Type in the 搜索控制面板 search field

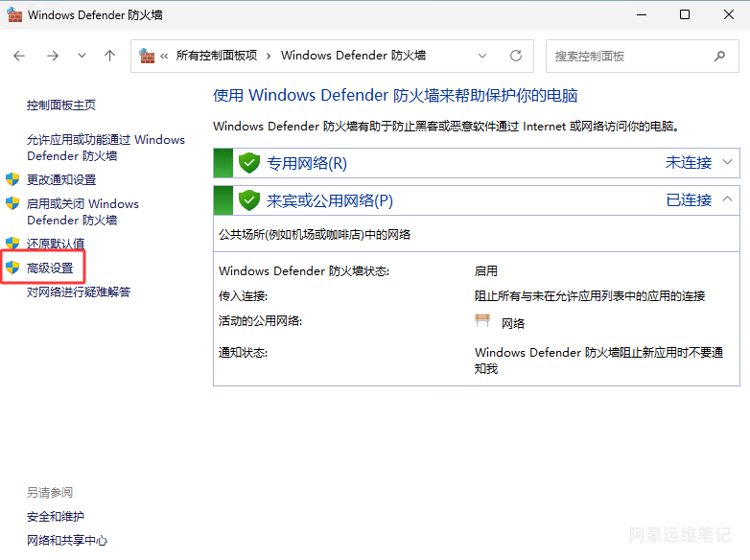point(628,56)
